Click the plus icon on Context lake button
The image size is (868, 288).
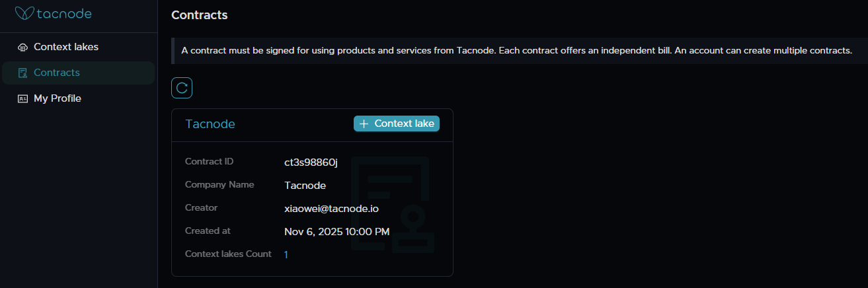(364, 124)
